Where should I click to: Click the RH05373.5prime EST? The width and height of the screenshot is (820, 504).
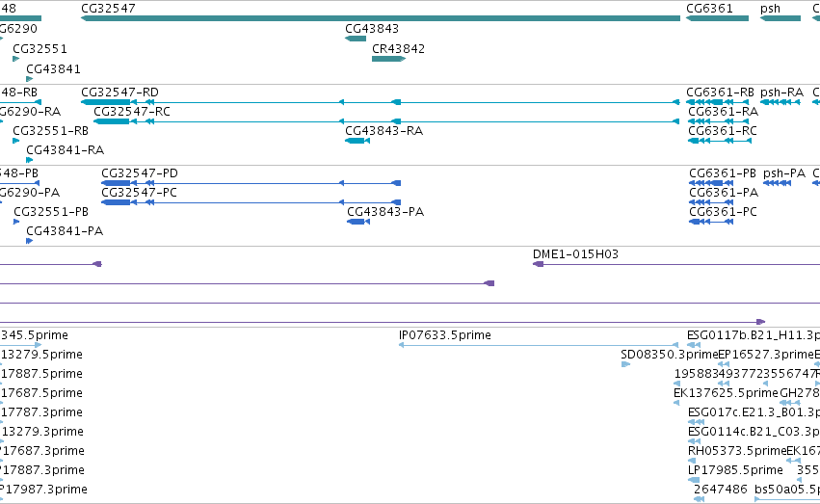(691, 462)
